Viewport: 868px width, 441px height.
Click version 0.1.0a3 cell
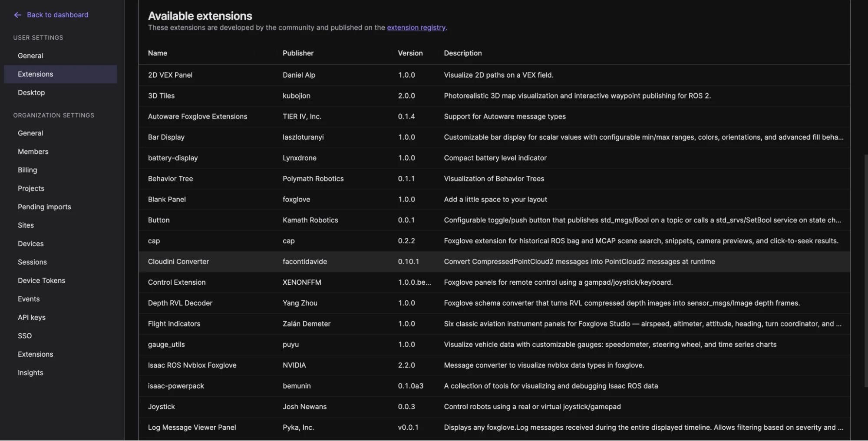point(411,386)
